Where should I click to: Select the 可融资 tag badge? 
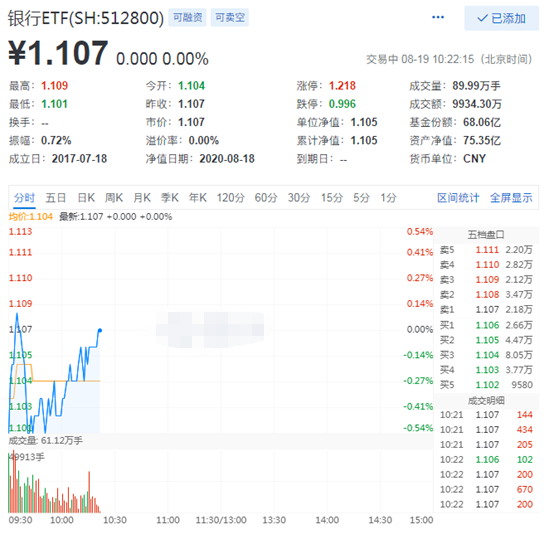(x=187, y=17)
